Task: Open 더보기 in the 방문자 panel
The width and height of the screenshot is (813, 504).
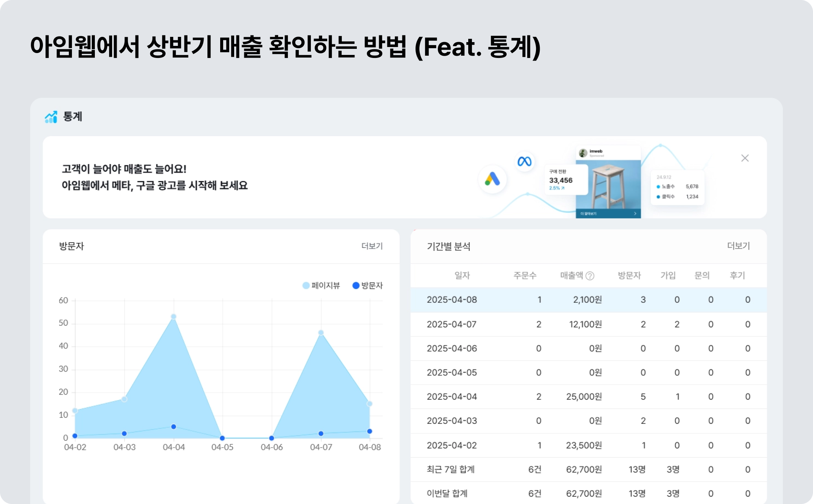Action: point(372,246)
